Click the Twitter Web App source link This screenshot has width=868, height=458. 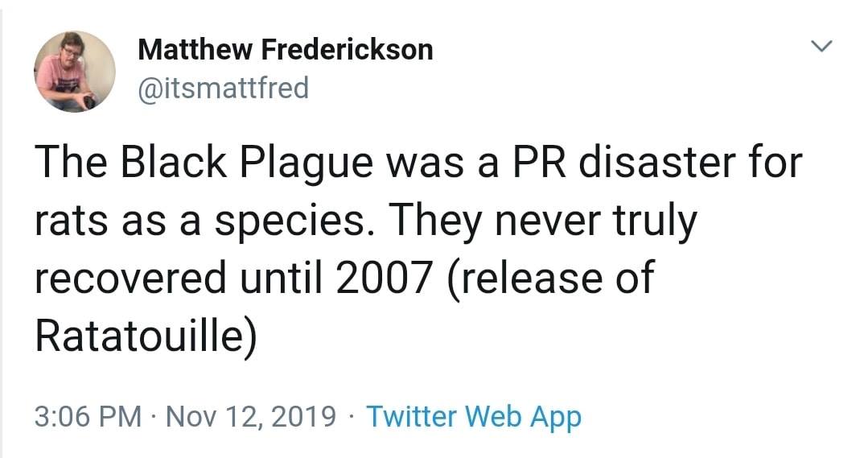[473, 416]
